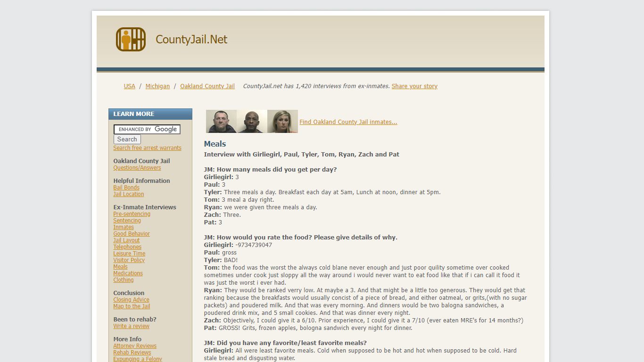Open the Pre-sentencing interview page
This screenshot has height=362, width=644.
click(132, 214)
